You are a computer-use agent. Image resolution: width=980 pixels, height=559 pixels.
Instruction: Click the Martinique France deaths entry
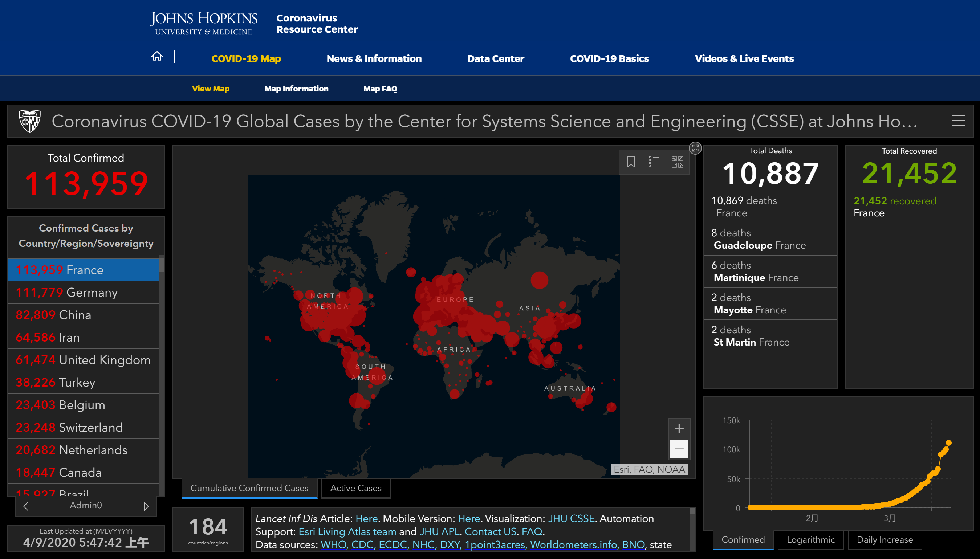point(770,272)
